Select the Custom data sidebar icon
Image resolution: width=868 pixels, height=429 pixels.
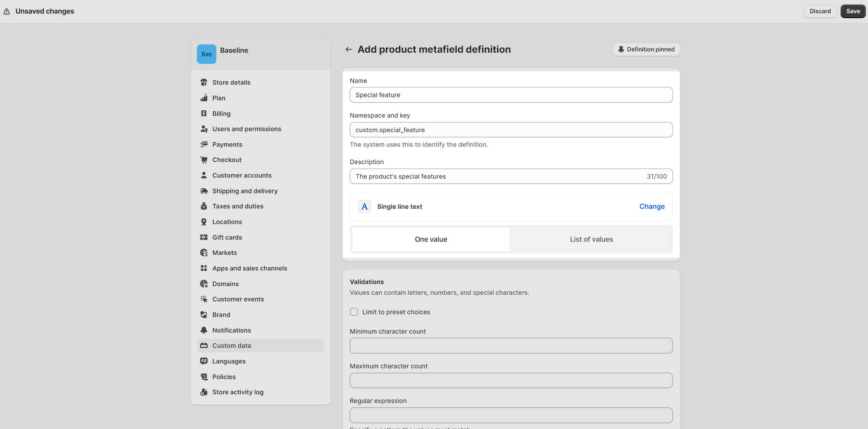pos(204,345)
